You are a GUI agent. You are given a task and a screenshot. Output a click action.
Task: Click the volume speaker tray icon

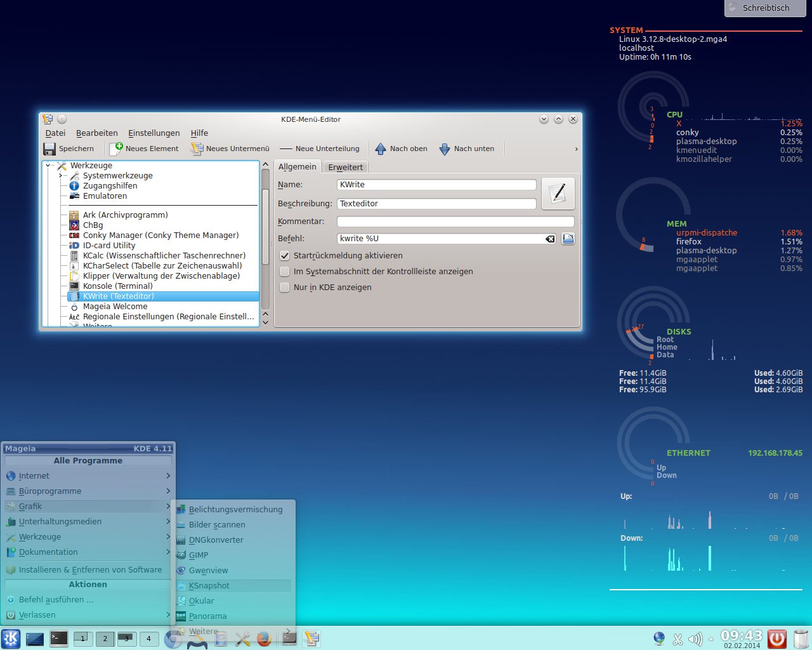click(x=695, y=639)
